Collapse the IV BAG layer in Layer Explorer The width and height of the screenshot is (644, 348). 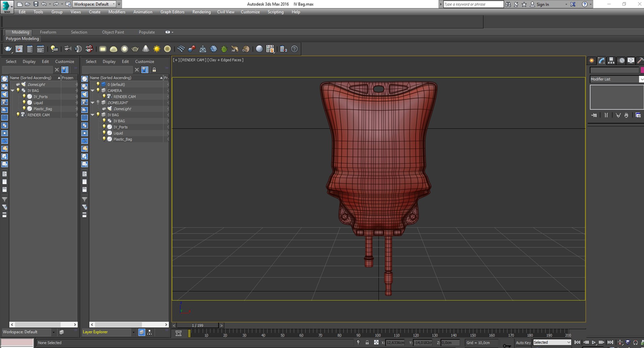93,115
